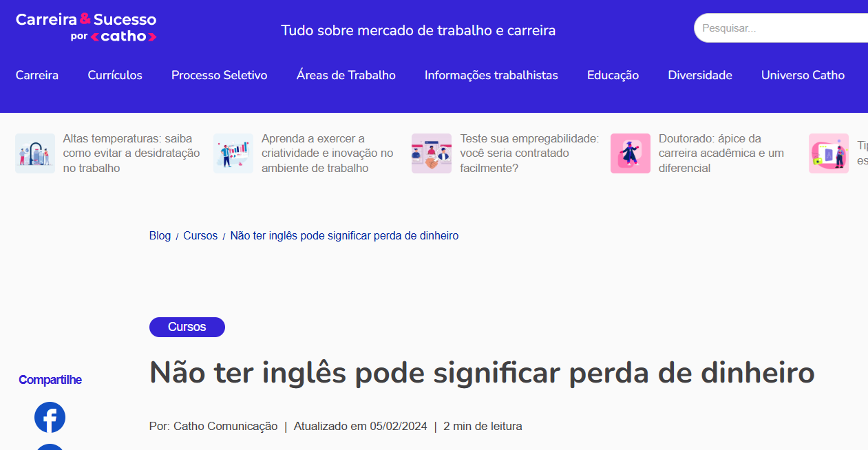The height and width of the screenshot is (450, 868).
Task: Open the Cursos breadcrumb link
Action: click(x=200, y=235)
